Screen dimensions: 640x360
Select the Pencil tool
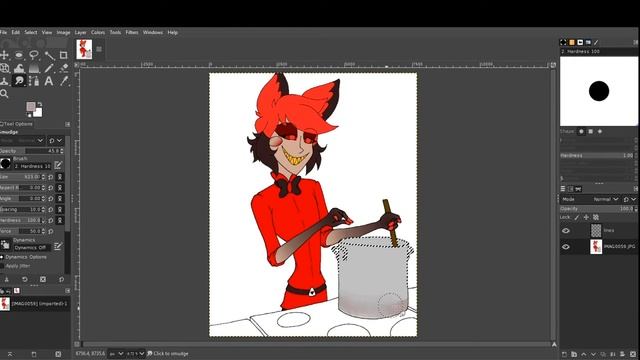49,68
